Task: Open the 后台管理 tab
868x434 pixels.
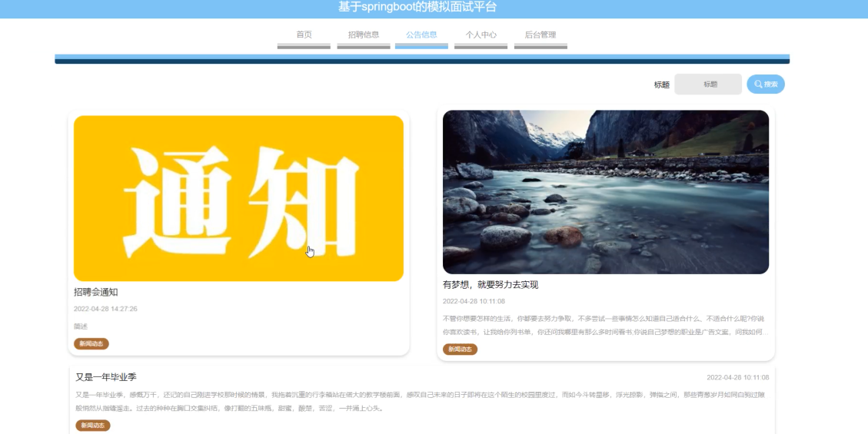Action: tap(540, 35)
